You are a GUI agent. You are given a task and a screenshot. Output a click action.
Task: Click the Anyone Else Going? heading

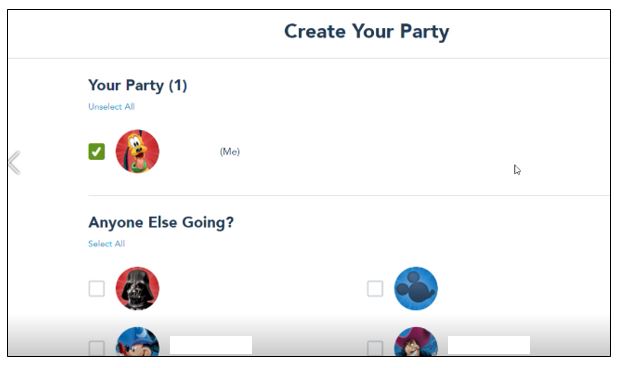click(161, 223)
